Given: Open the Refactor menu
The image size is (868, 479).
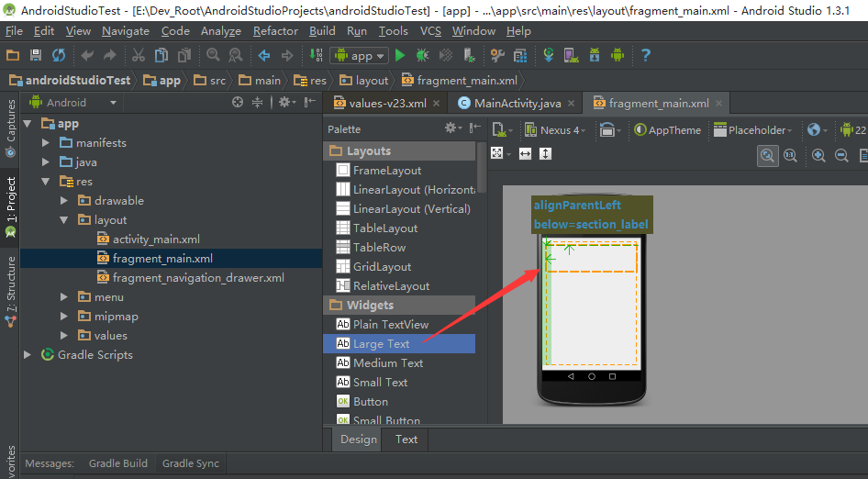Looking at the screenshot, I should (x=276, y=31).
